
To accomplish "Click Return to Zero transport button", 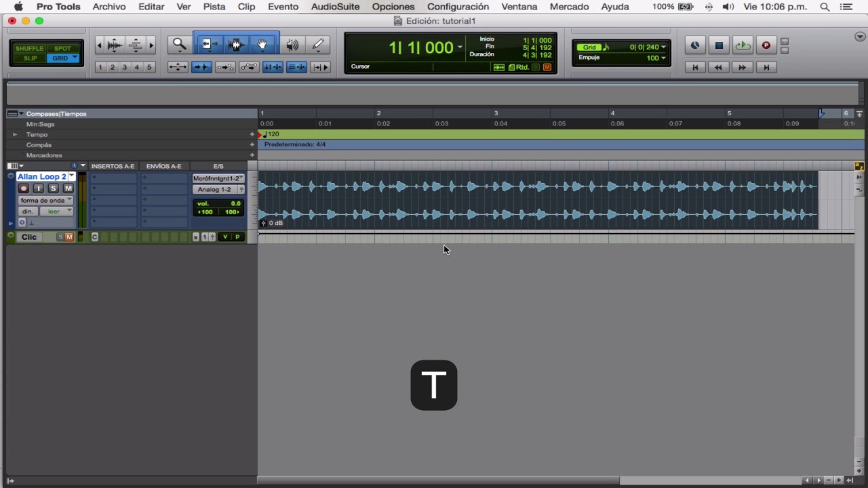I will (695, 67).
